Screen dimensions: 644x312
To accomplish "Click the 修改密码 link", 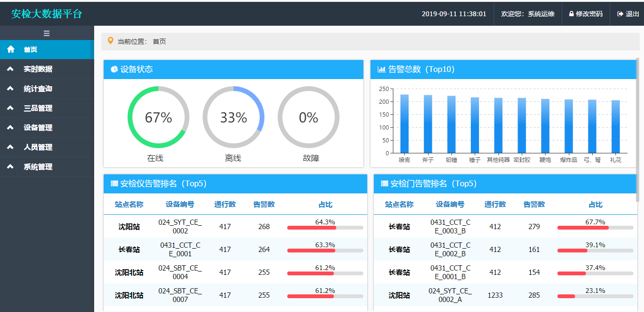I will tap(589, 14).
